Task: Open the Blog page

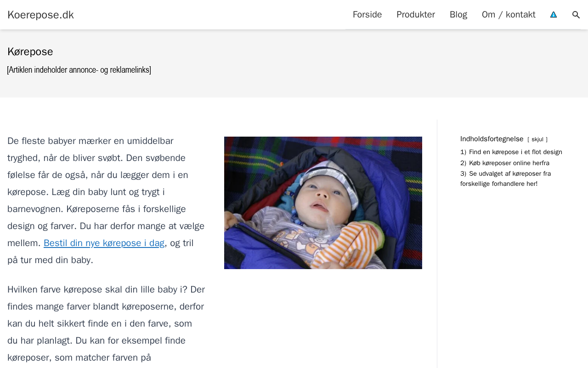Action: 458,15
